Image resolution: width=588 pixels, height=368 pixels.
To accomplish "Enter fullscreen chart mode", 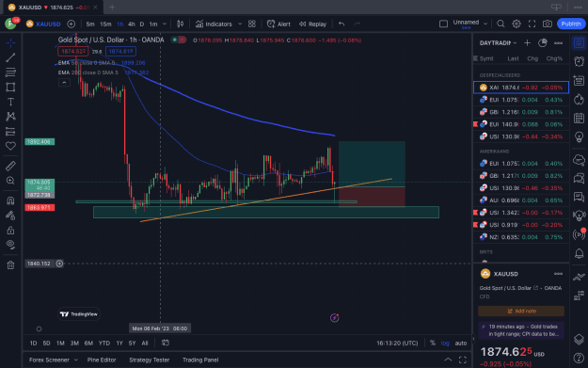I will tap(532, 24).
